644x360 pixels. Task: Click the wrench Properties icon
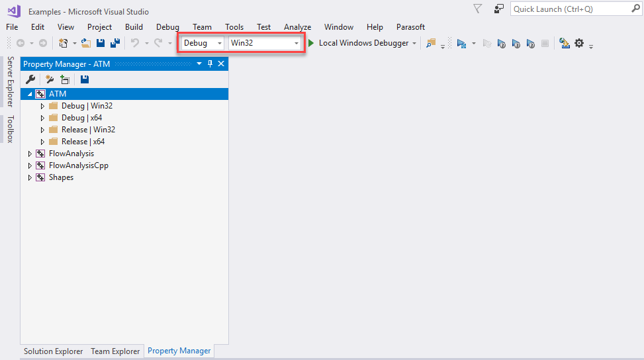[30, 79]
